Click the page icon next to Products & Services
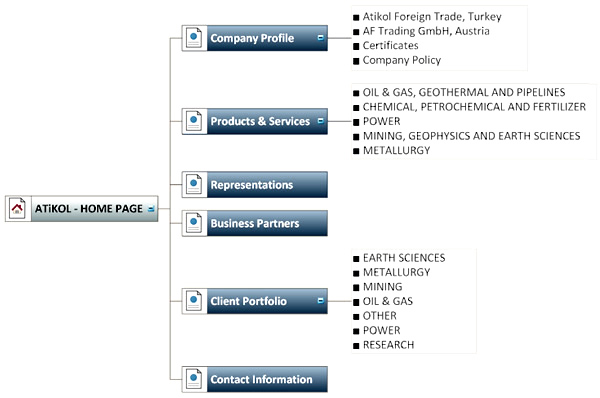This screenshot has height=398, width=600. 194,121
